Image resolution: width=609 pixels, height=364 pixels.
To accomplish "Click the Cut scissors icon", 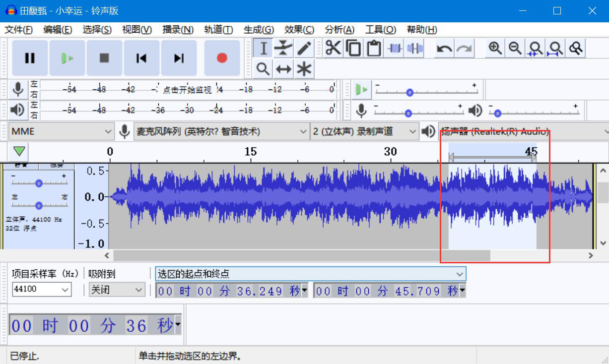I will coord(333,48).
